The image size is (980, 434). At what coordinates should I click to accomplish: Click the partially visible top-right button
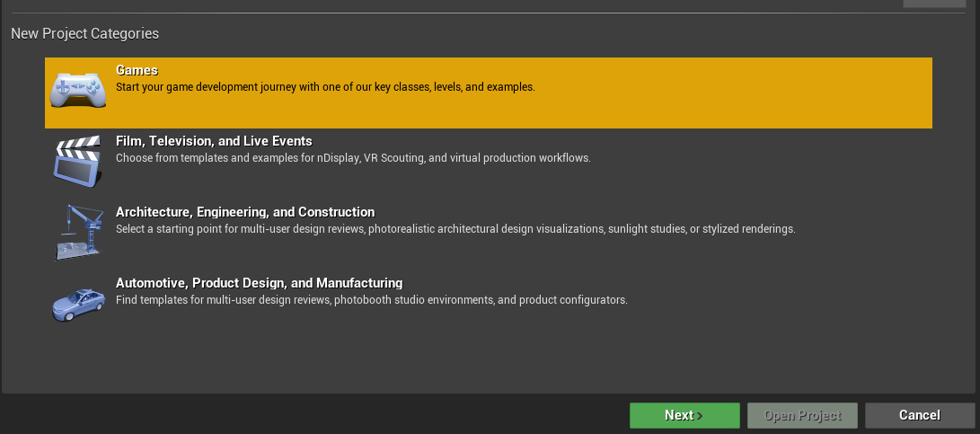point(934,3)
